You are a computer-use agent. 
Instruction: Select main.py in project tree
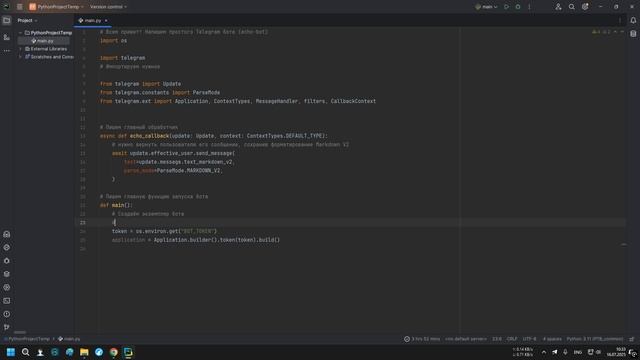43,41
